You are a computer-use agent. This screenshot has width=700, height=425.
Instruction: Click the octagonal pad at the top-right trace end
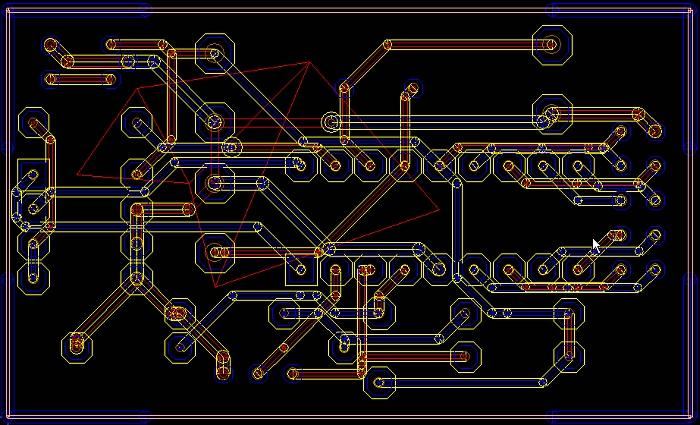(x=549, y=45)
